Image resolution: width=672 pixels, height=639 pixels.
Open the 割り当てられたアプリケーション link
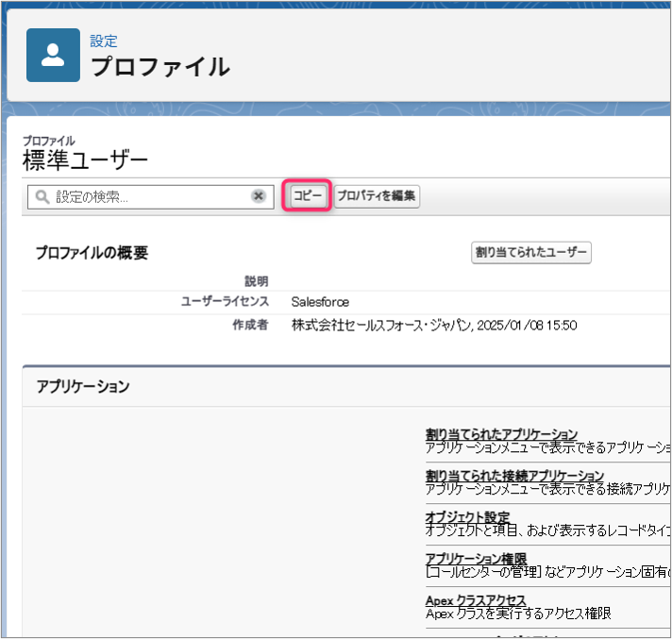[501, 434]
